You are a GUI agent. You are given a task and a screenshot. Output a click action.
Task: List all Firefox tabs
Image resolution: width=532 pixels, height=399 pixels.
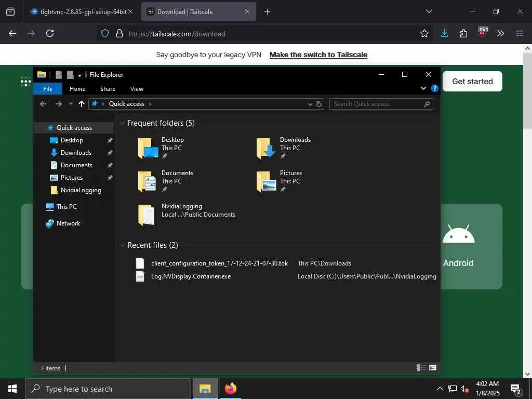click(429, 11)
